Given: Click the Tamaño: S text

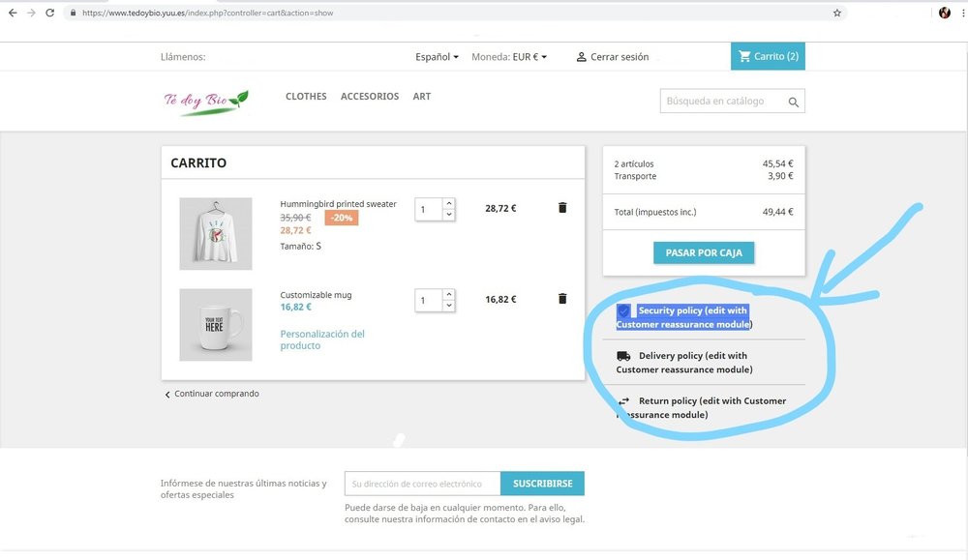Looking at the screenshot, I should [x=301, y=246].
